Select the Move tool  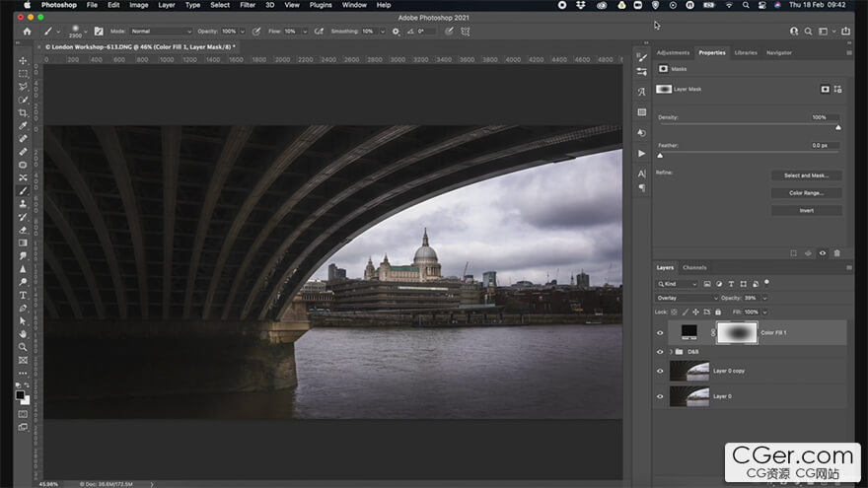[x=23, y=60]
